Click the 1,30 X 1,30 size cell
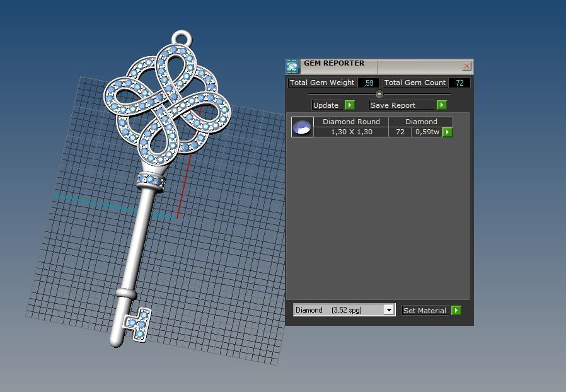The width and height of the screenshot is (566, 392). click(351, 132)
